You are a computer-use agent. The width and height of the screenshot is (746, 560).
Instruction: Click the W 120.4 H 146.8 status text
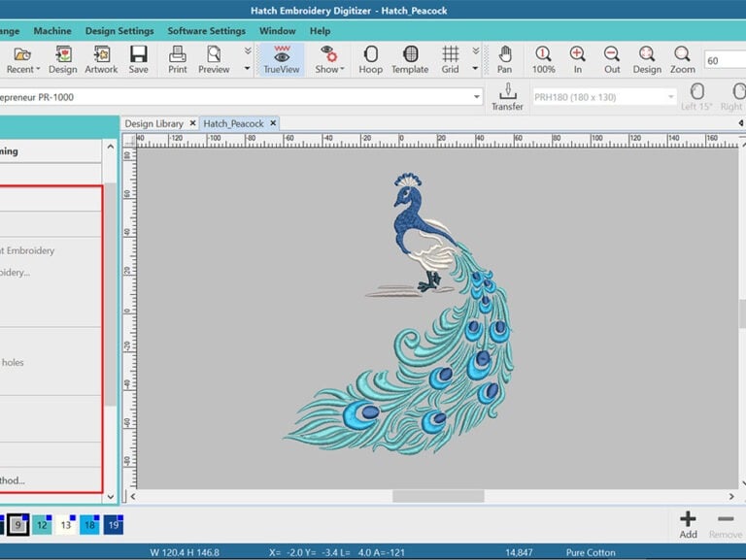(185, 552)
